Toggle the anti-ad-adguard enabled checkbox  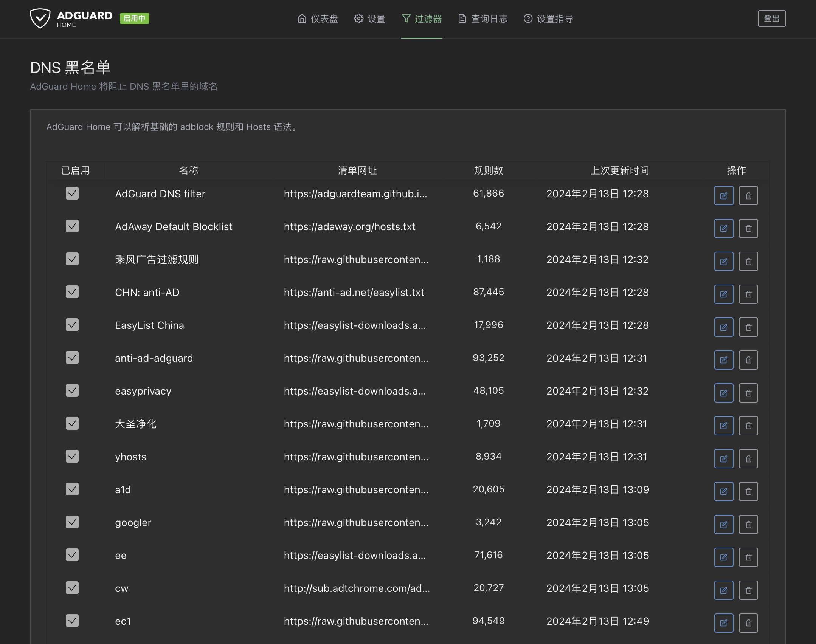coord(72,358)
